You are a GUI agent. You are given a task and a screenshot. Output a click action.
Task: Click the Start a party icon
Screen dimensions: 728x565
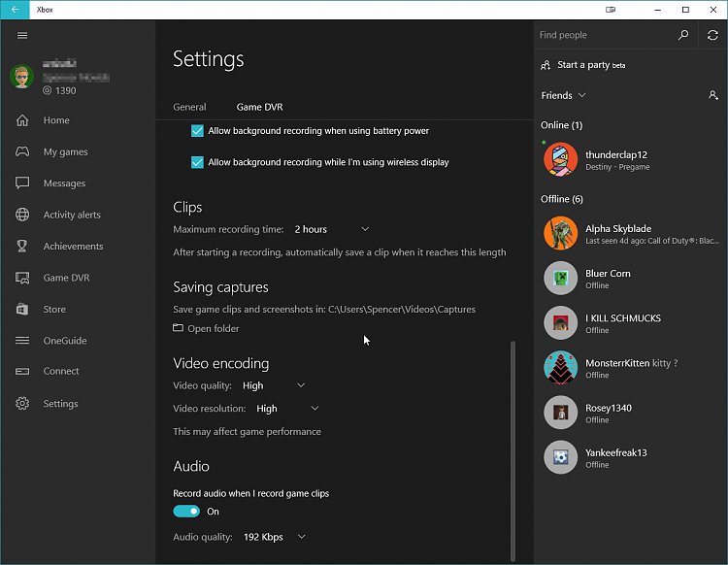[546, 65]
